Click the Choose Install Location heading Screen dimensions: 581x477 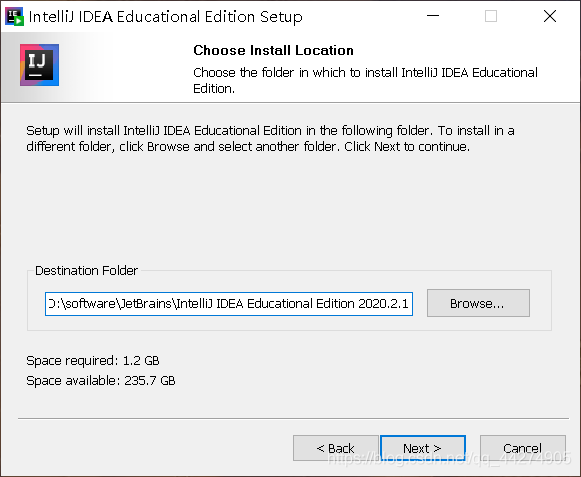tap(273, 50)
